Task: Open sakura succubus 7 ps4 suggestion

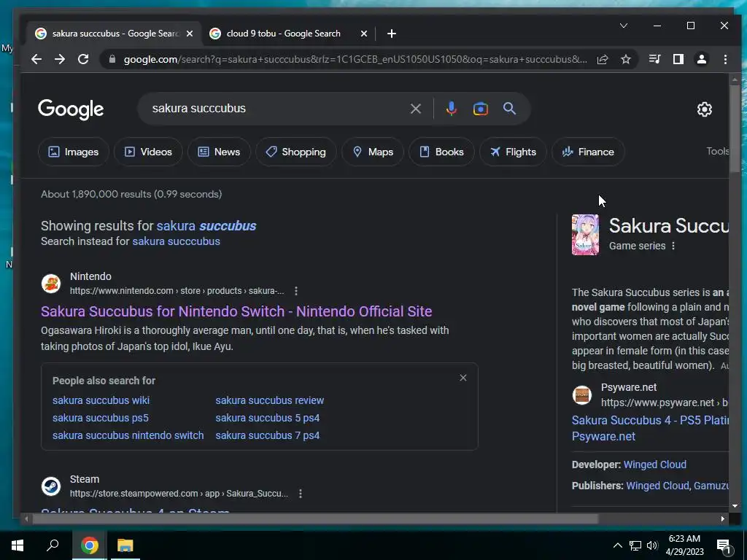Action: coord(267,435)
